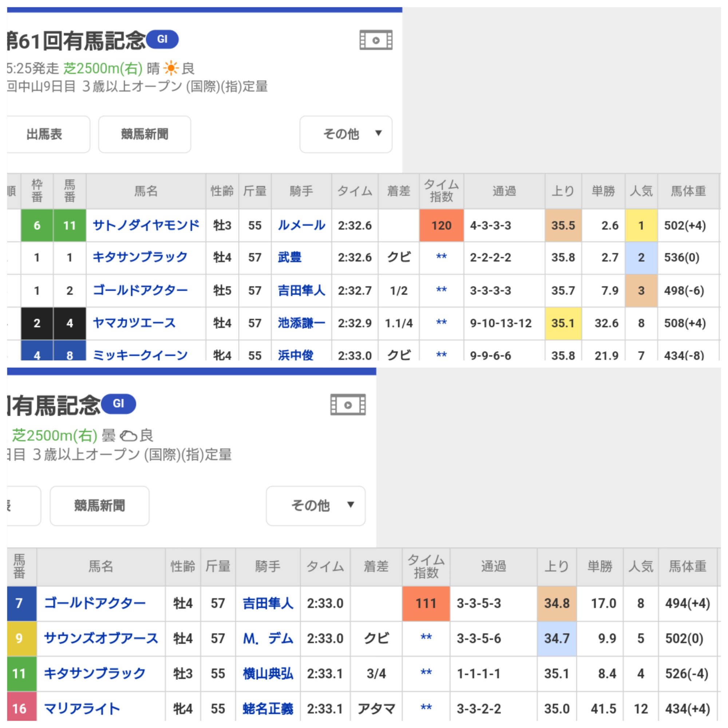Open jockey 武豊 link
Screen dimensions: 728x728
tap(289, 257)
